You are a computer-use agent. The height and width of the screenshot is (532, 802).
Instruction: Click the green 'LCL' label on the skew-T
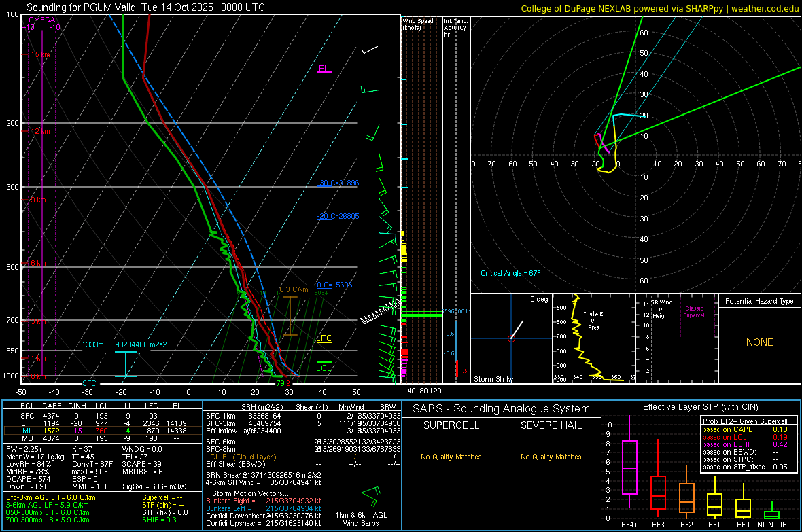(324, 368)
